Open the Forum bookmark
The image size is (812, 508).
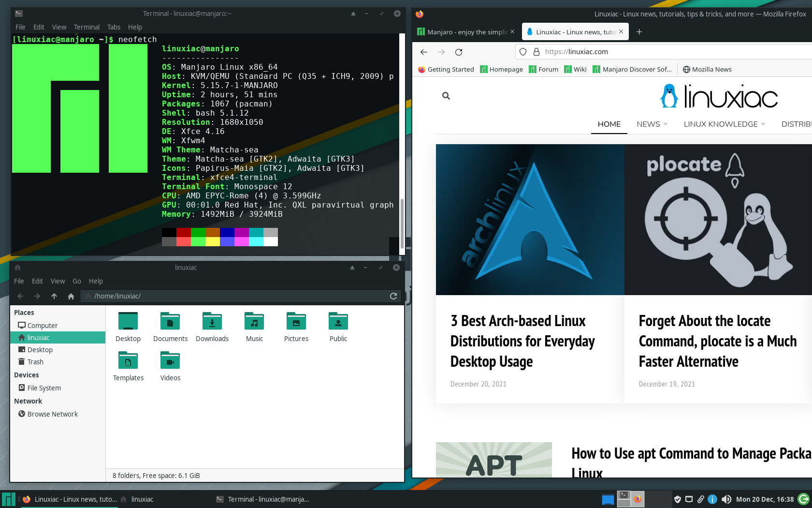click(544, 69)
